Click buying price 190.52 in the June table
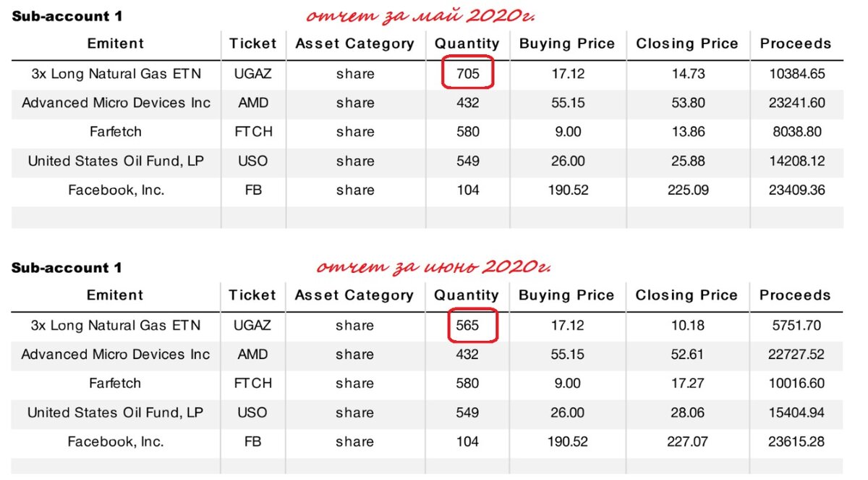The image size is (868, 480). click(x=566, y=441)
